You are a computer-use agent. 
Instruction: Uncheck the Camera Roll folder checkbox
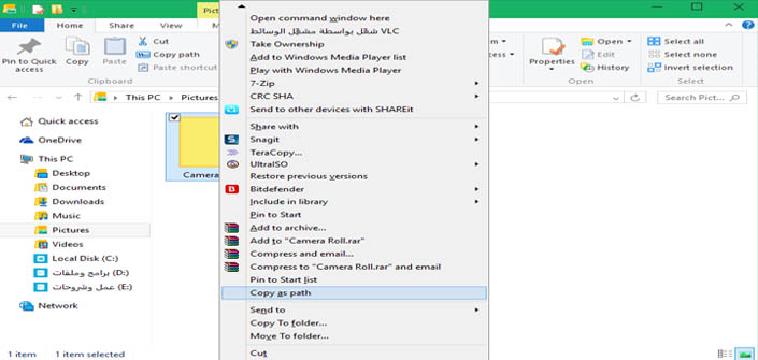pyautogui.click(x=175, y=117)
